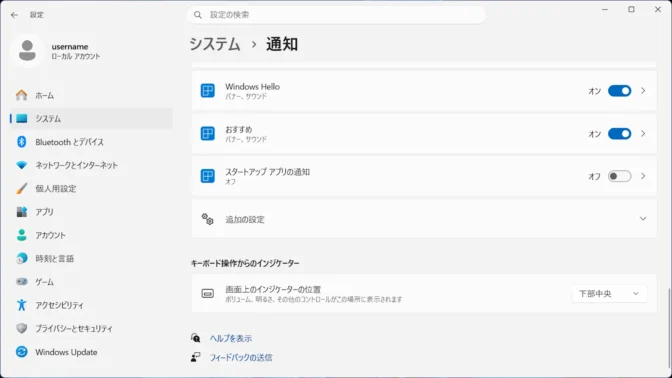This screenshot has height=378, width=672.
Task: Click the indicator position keyboard icon
Action: tap(208, 294)
